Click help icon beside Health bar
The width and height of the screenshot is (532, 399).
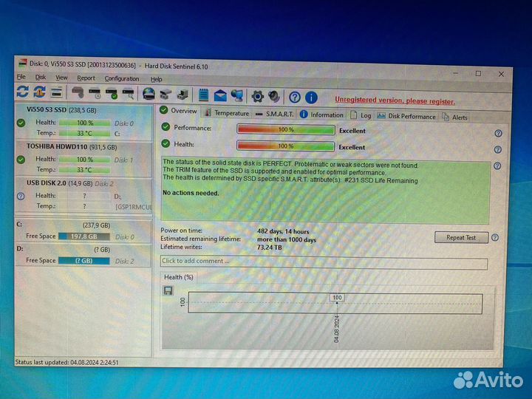tap(498, 149)
